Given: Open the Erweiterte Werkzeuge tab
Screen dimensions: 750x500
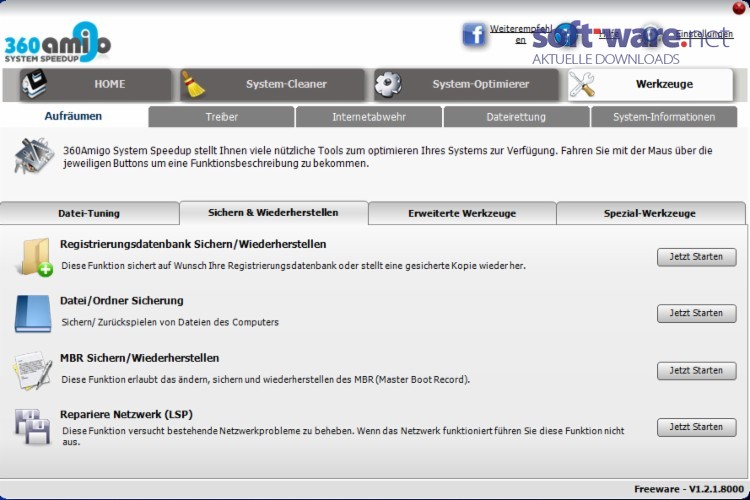Looking at the screenshot, I should [462, 213].
